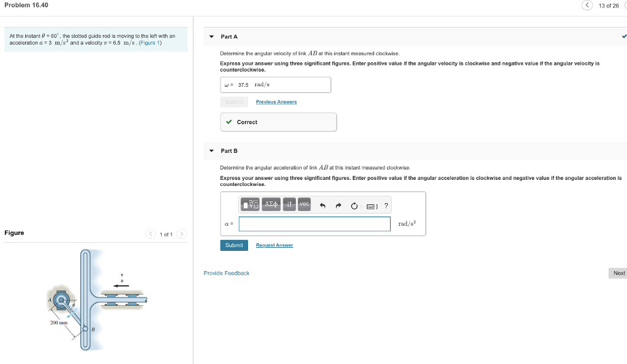627x364 pixels.
Task: Go to previous problem with back chevron
Action: [x=587, y=4]
